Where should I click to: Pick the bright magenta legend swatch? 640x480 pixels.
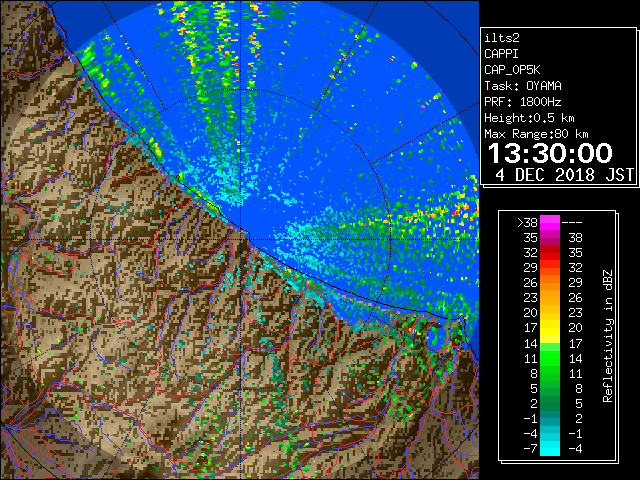tap(550, 223)
